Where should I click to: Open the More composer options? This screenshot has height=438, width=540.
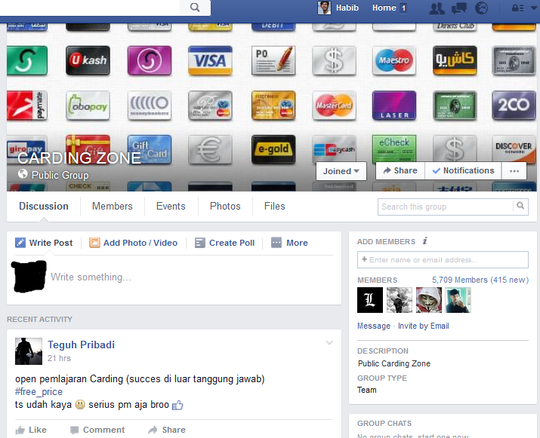(x=289, y=243)
